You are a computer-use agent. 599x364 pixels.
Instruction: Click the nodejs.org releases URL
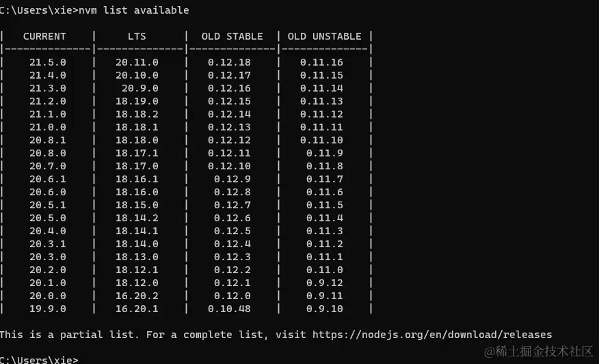click(432, 335)
